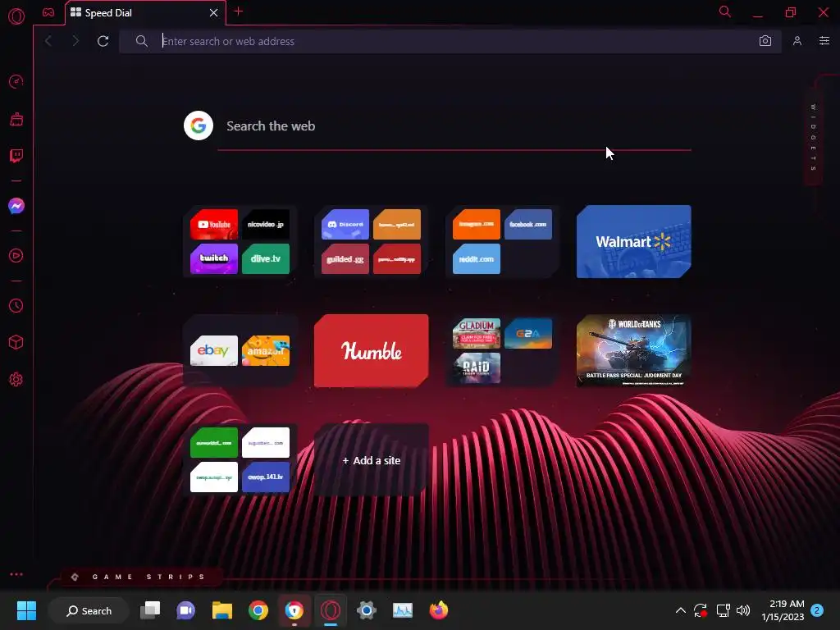Screen dimensions: 840x630
Task: Open Settings gear icon in sidebar
Action: tap(16, 379)
